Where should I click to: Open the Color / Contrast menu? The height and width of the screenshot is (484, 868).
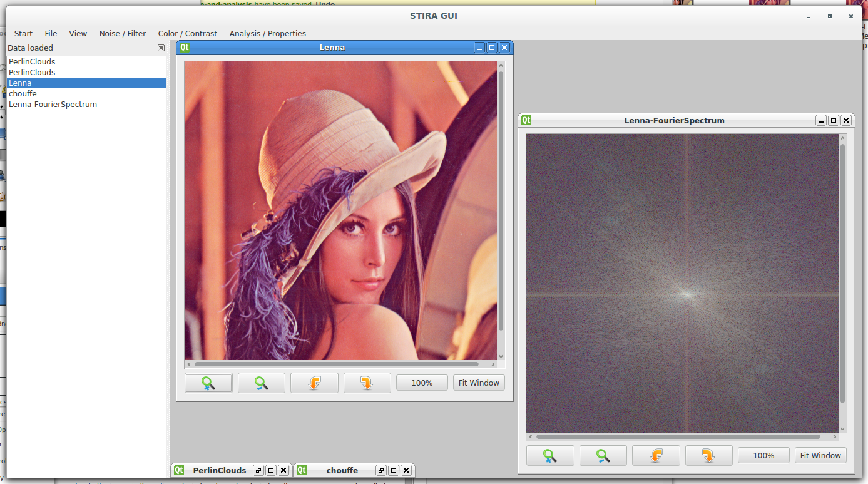(x=188, y=34)
